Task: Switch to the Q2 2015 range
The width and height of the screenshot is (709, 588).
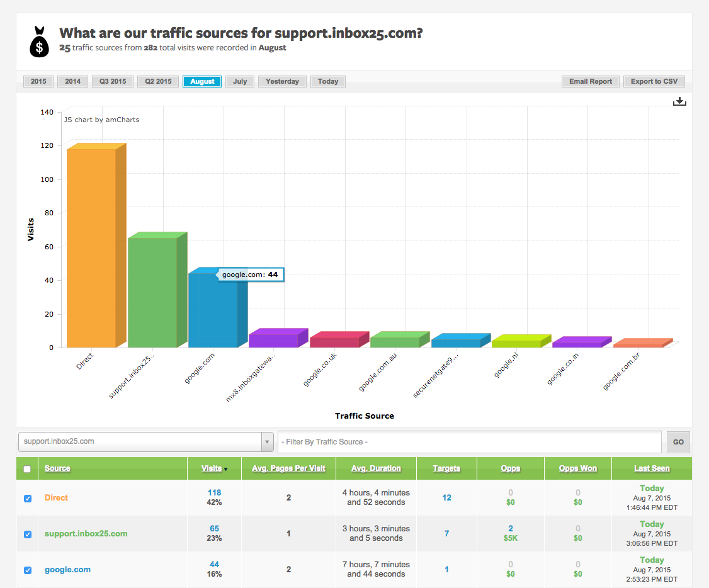Action: click(158, 81)
